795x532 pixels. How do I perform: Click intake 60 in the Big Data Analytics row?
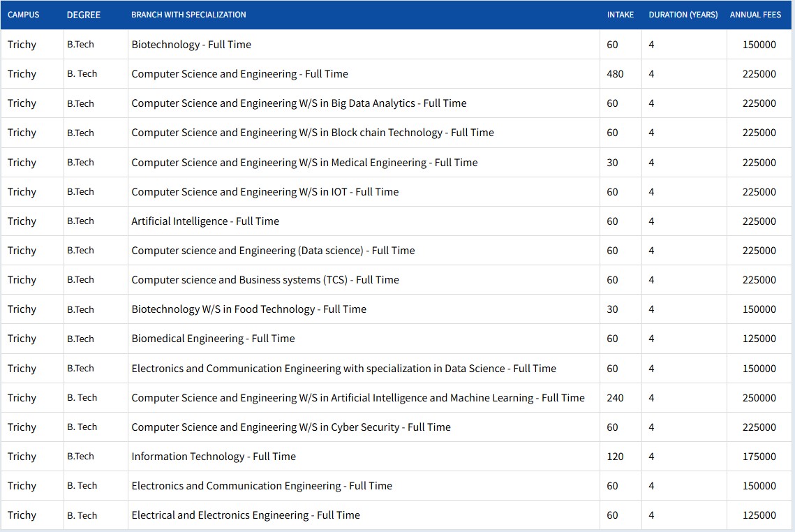[x=612, y=103]
